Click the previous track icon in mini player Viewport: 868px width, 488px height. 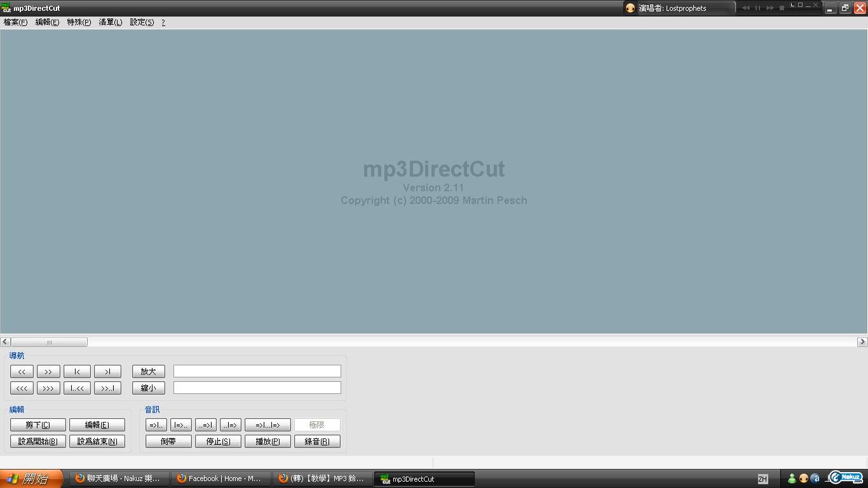[746, 8]
